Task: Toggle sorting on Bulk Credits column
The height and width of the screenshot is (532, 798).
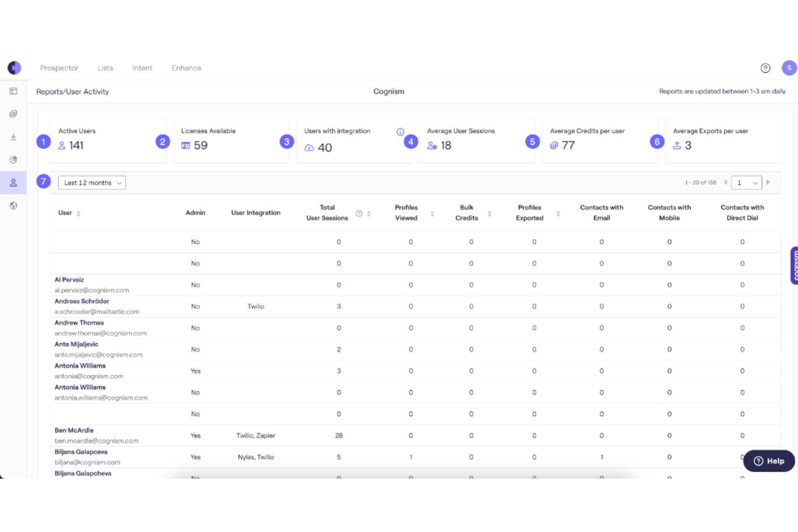Action: [x=489, y=213]
